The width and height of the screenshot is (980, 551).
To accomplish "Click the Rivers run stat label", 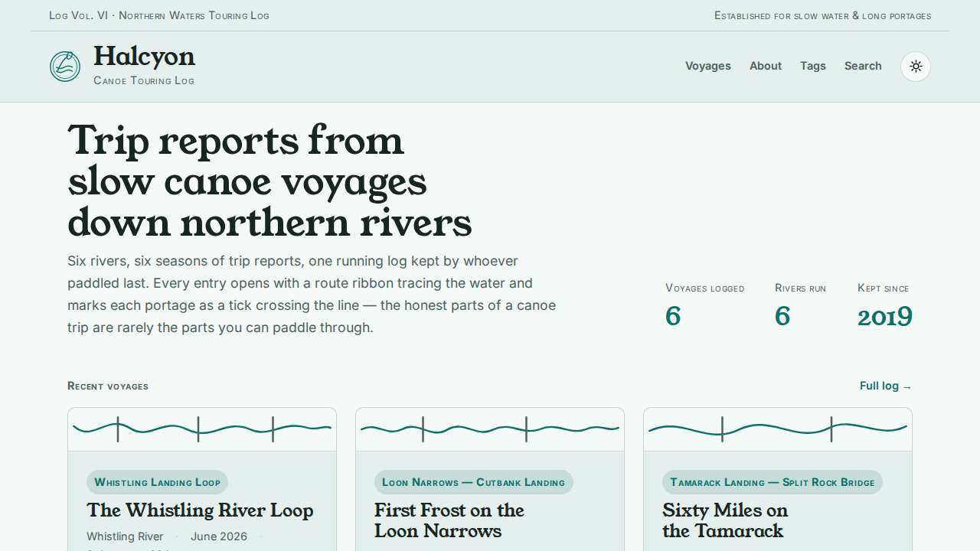I will [800, 289].
